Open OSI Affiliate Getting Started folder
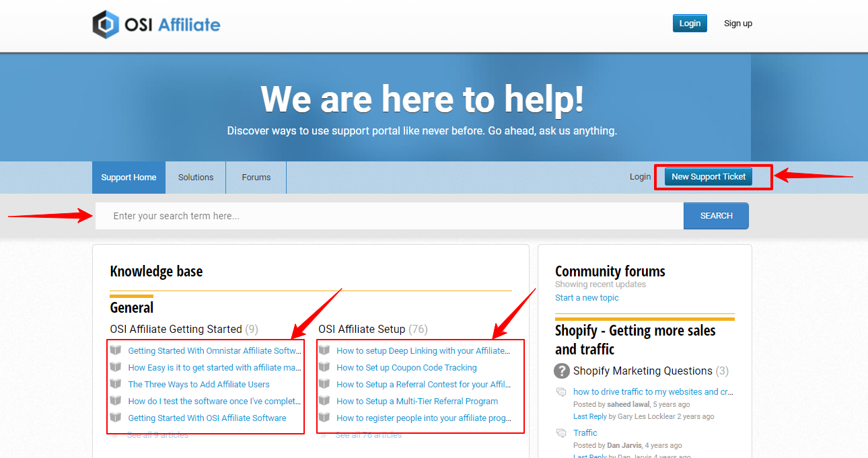 pos(176,329)
